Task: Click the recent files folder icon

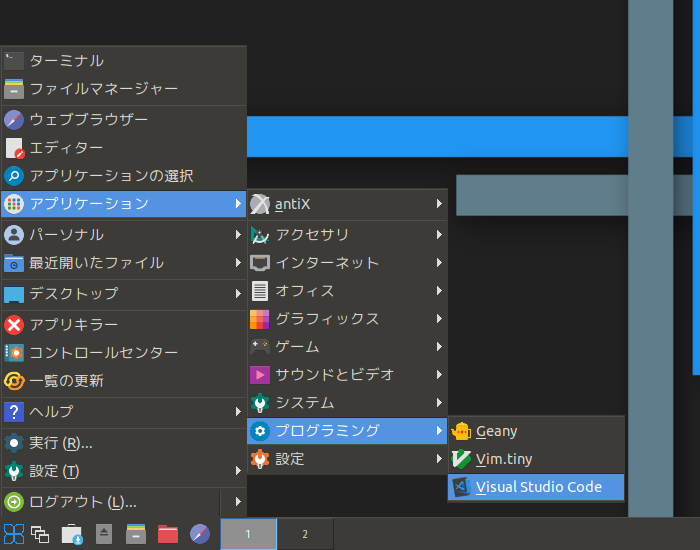Action: pos(14,263)
